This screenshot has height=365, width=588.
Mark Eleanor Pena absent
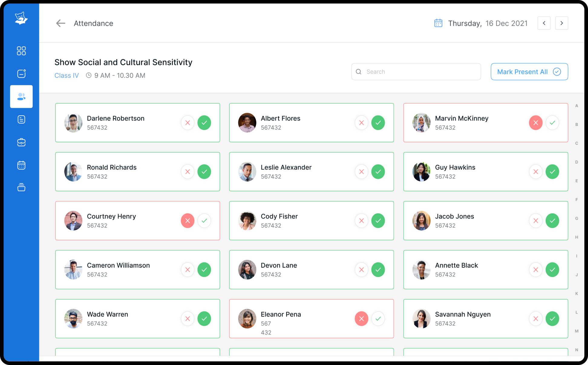coord(361,318)
